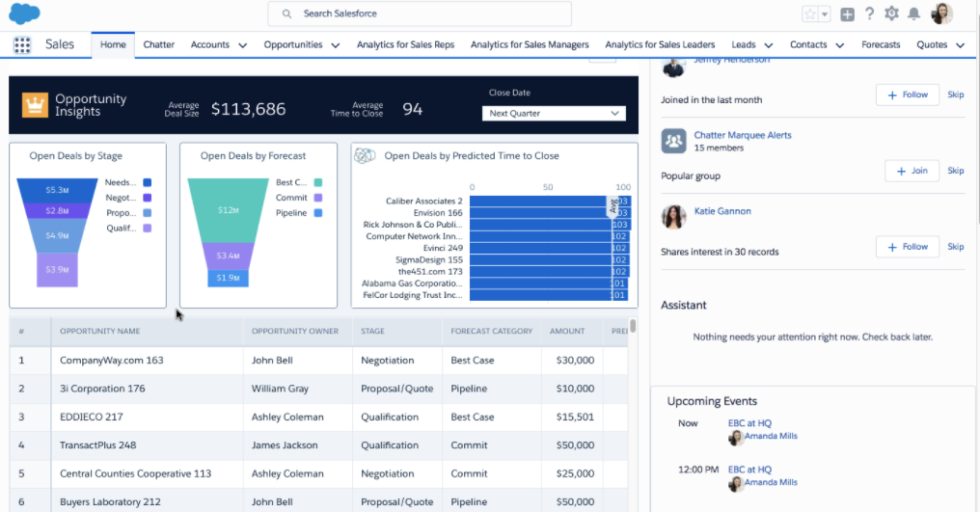Click the Salesforce cloud logo

[24, 13]
